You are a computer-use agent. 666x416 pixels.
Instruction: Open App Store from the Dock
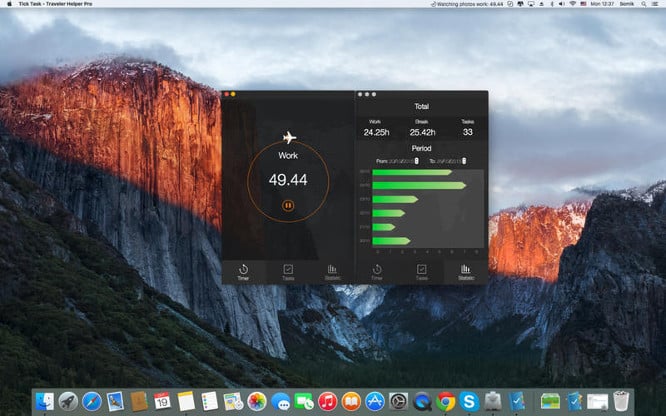375,401
